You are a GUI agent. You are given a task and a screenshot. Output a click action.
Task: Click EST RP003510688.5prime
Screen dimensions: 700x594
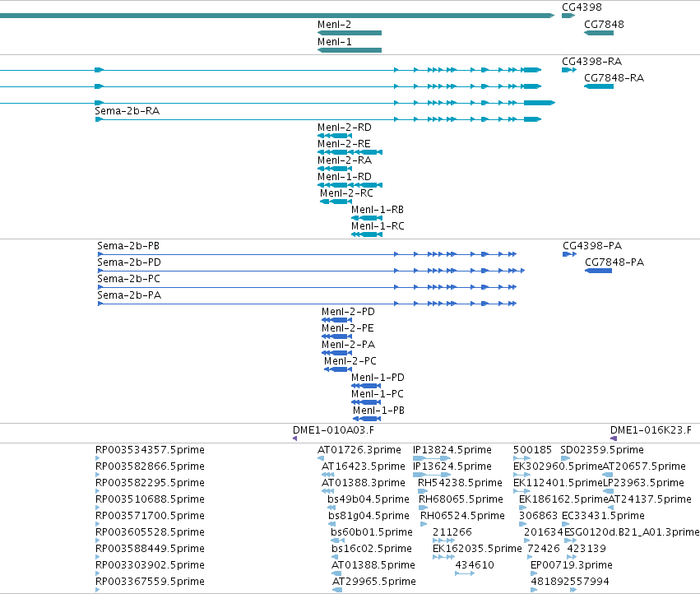pos(98,508)
